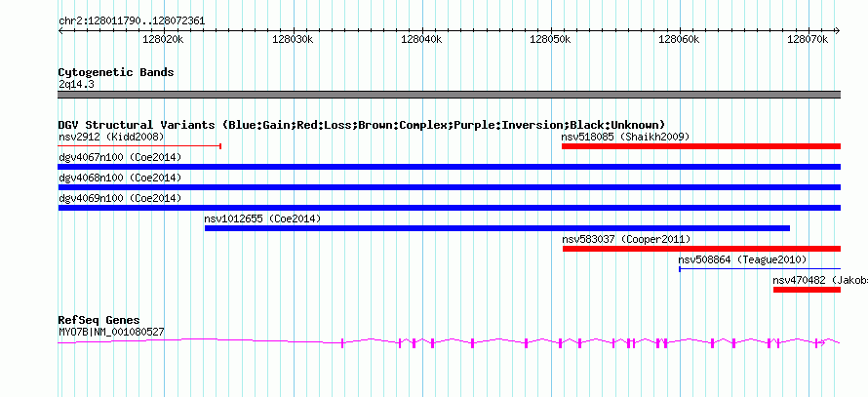Screen dimensions: 868x397
Task: Click the dgv4068n100 blue gain bar
Action: coord(450,187)
